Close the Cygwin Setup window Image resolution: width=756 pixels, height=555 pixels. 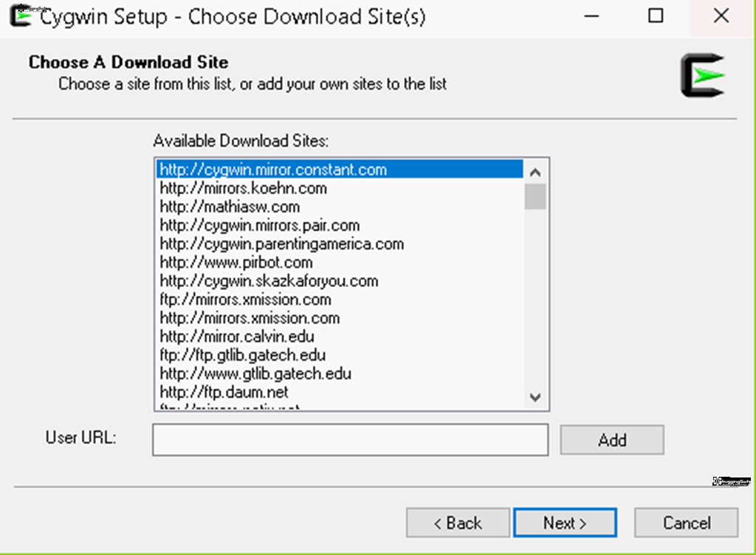[721, 16]
